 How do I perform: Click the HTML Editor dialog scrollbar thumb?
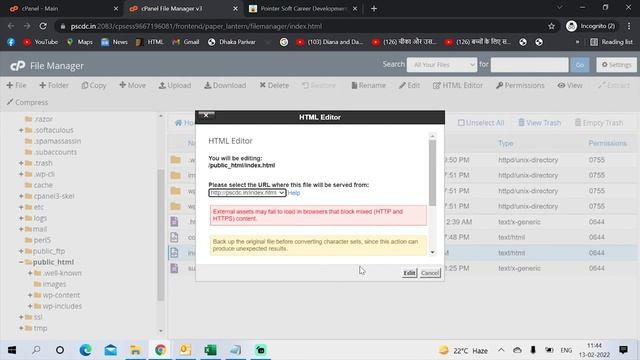pos(432,172)
